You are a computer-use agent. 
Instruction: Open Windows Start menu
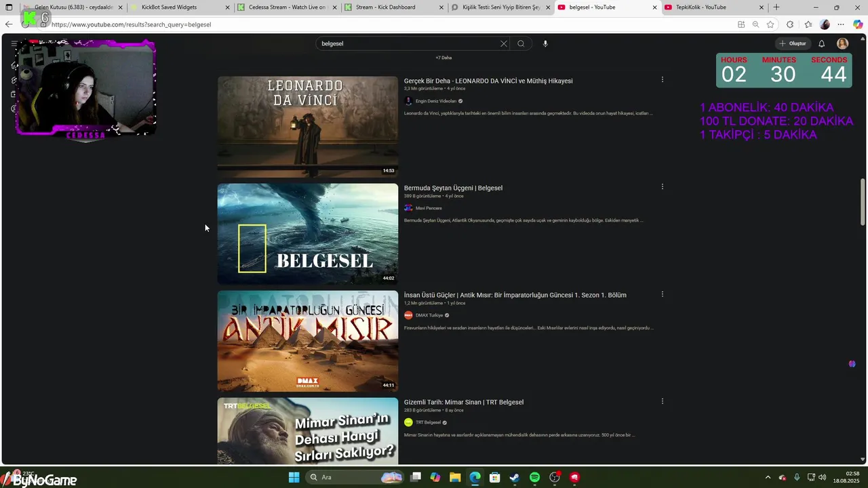pyautogui.click(x=294, y=477)
